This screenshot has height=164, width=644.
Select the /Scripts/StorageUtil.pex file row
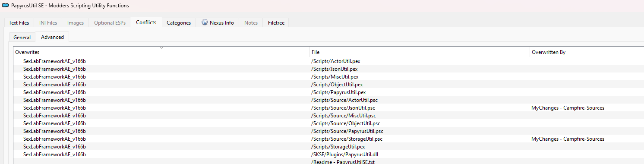point(328,147)
